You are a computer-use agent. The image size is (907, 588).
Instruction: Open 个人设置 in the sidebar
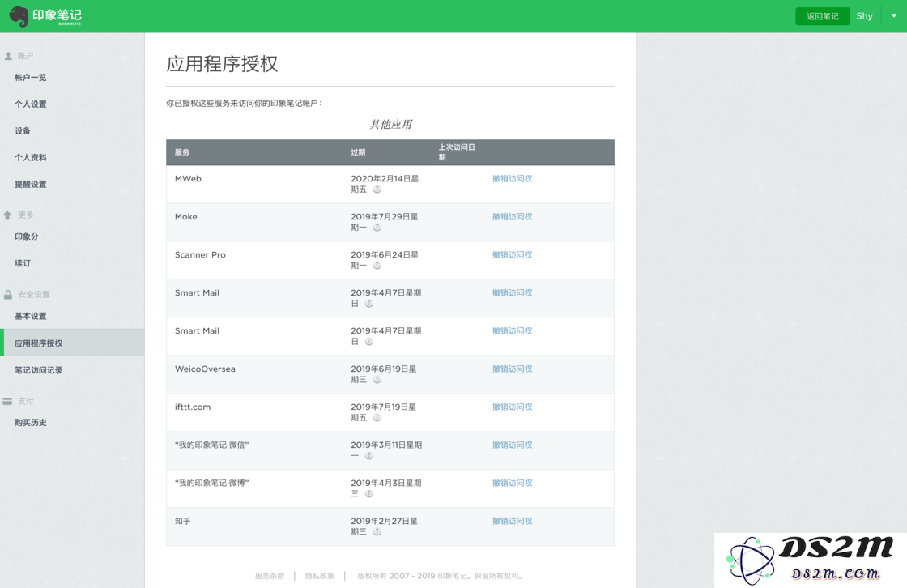[x=31, y=104]
